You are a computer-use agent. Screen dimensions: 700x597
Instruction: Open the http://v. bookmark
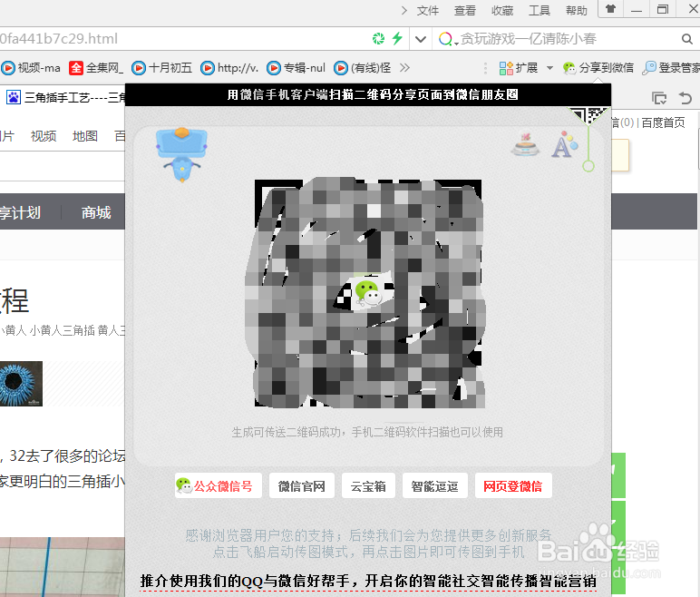pos(229,68)
